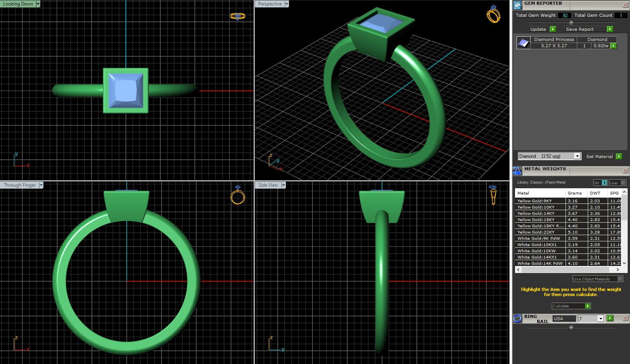The image size is (630, 364).
Task: Click the Gem Reporter panel icon
Action: 517,5
